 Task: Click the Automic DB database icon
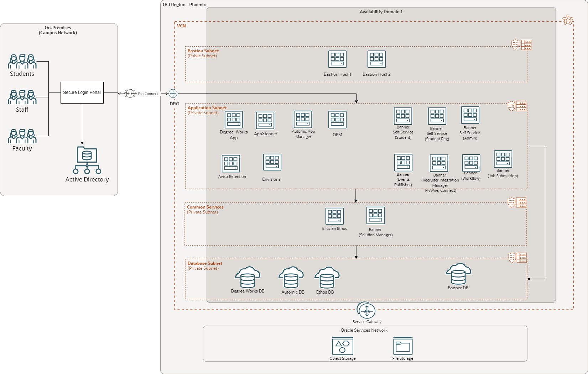(291, 278)
